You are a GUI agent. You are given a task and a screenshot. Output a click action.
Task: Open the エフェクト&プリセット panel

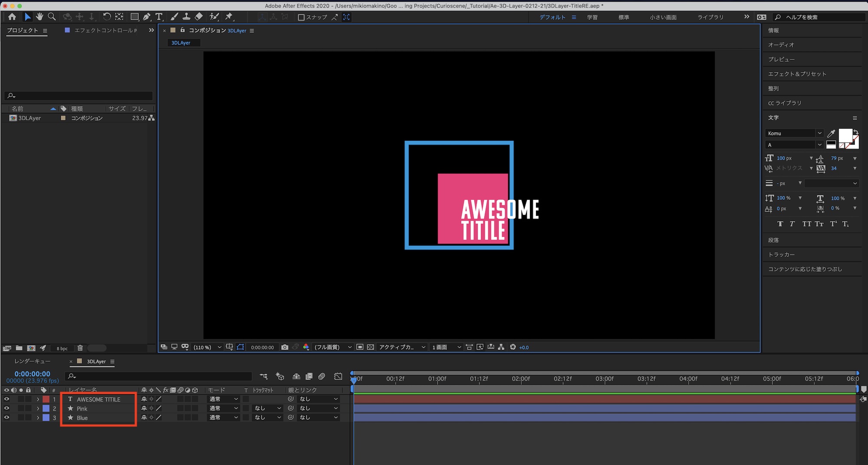tap(797, 74)
